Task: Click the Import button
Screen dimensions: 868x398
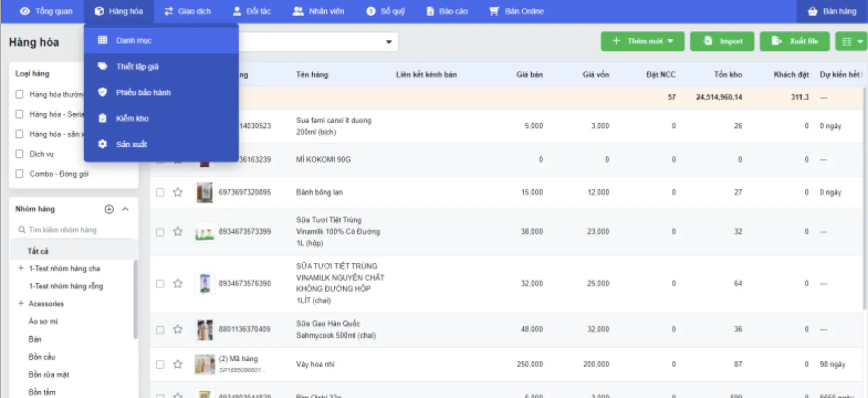Action: (723, 42)
